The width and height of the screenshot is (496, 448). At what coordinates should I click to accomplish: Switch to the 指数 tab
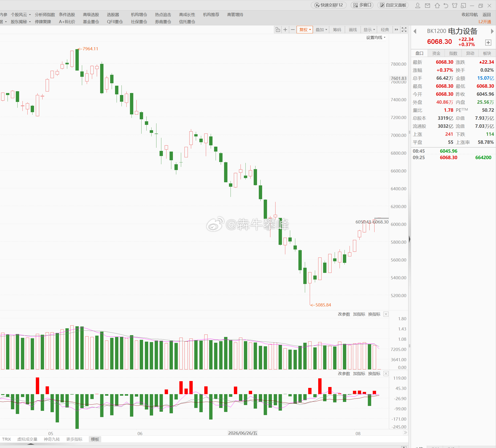[x=453, y=53]
